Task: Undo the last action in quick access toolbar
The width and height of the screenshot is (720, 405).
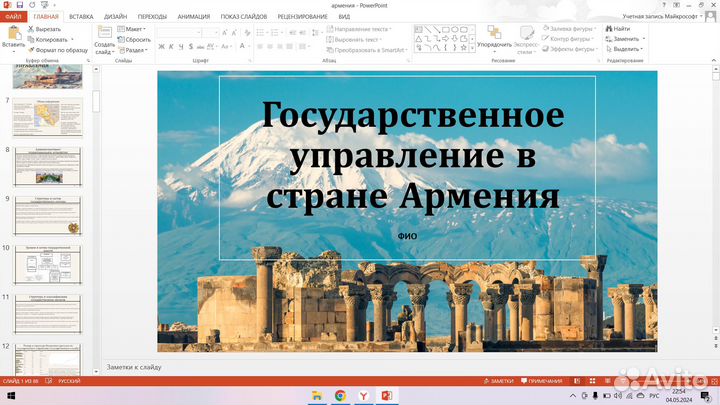Action: 32,5
